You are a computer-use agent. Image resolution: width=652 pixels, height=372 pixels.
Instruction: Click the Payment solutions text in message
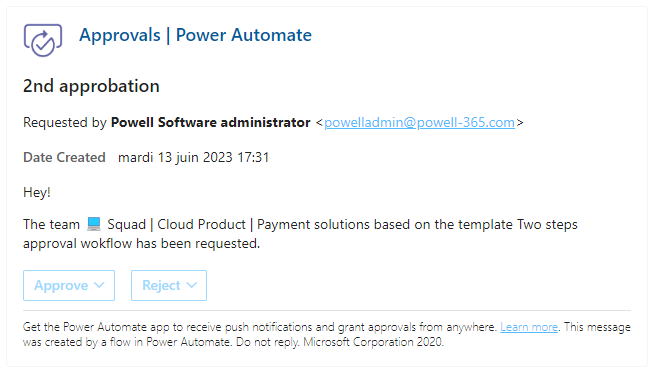[313, 224]
